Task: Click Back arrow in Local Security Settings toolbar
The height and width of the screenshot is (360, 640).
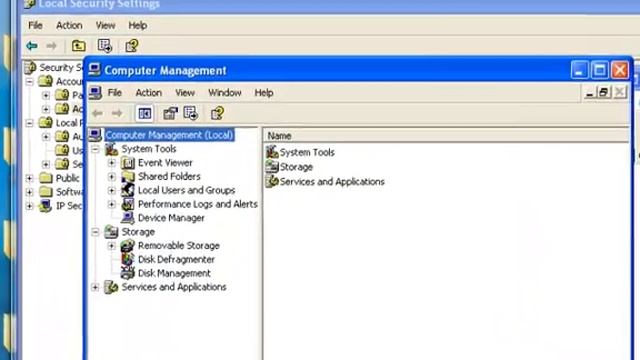Action: 32,46
